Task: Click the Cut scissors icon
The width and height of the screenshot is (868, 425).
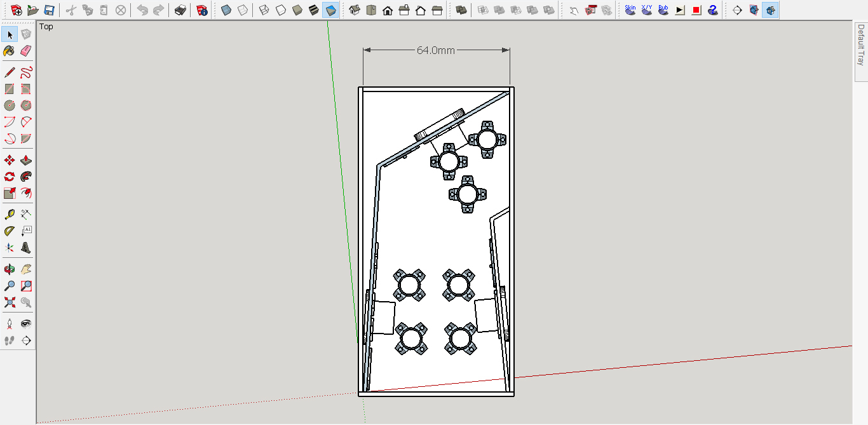Action: 71,10
